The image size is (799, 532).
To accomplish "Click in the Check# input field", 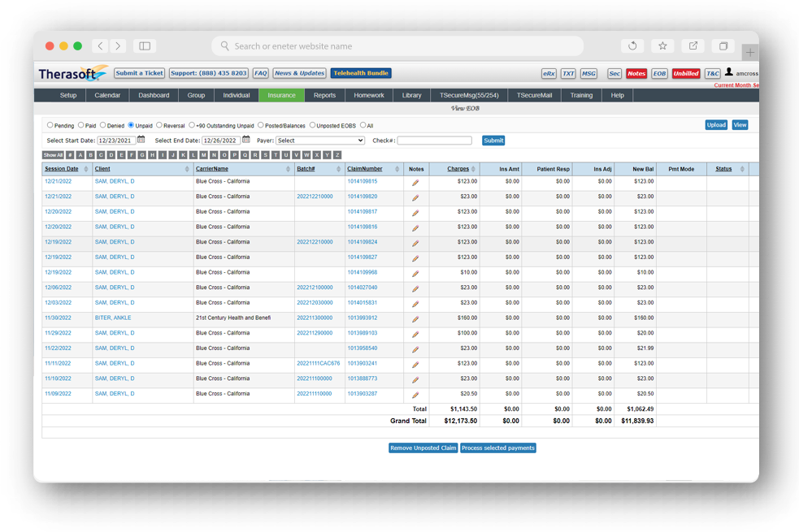I will point(434,141).
